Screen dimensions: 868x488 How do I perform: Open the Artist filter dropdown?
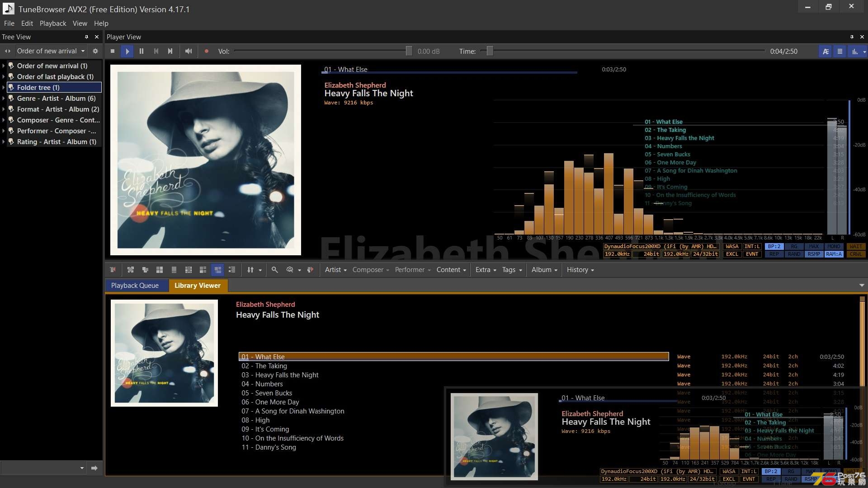[336, 270]
